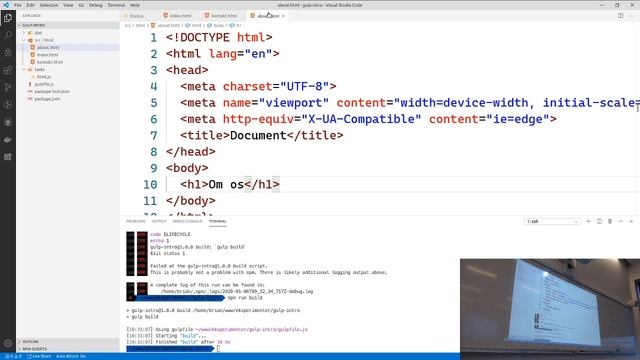Split the terminal panel
640x360 pixels.
(599, 221)
